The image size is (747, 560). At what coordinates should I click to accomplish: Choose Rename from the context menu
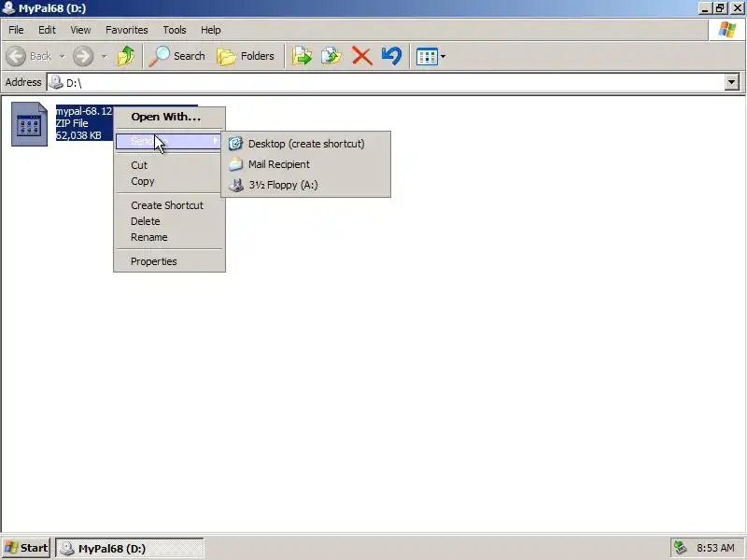[x=169, y=237]
